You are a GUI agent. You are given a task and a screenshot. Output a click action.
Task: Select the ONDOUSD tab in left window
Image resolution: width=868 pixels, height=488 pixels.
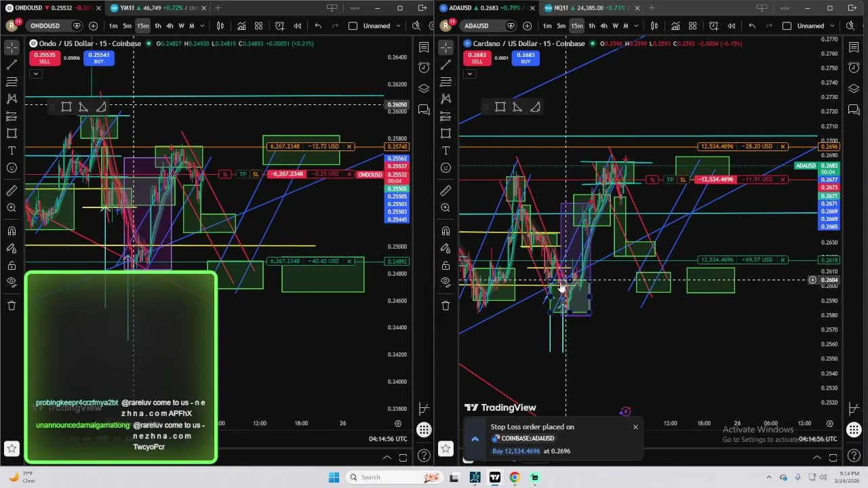(x=54, y=8)
